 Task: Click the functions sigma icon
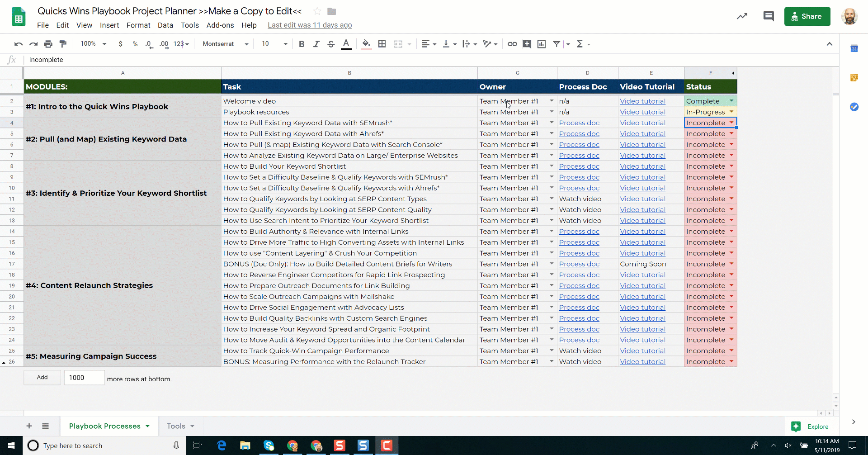(x=580, y=44)
